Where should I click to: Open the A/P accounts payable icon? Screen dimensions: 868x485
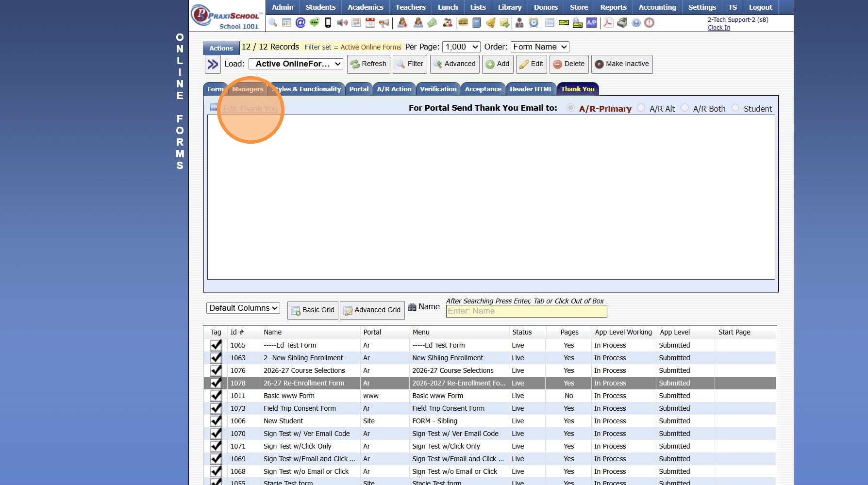click(591, 23)
